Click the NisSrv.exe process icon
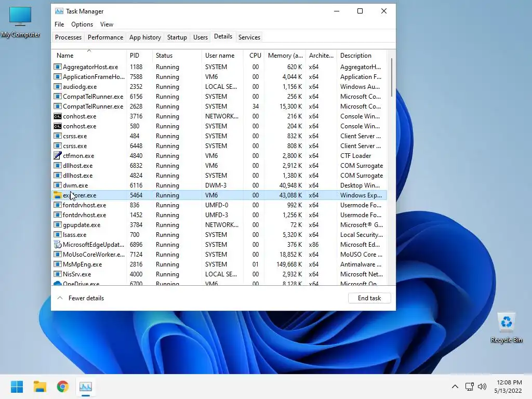532x399 pixels. click(x=58, y=274)
